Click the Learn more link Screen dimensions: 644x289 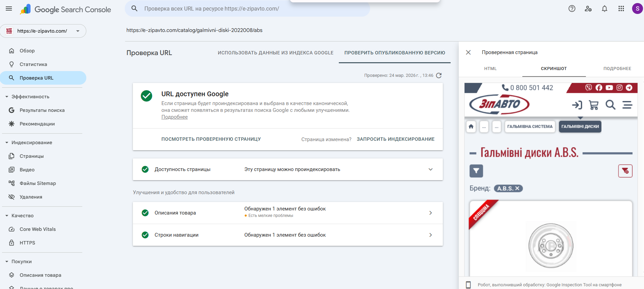pos(174,117)
